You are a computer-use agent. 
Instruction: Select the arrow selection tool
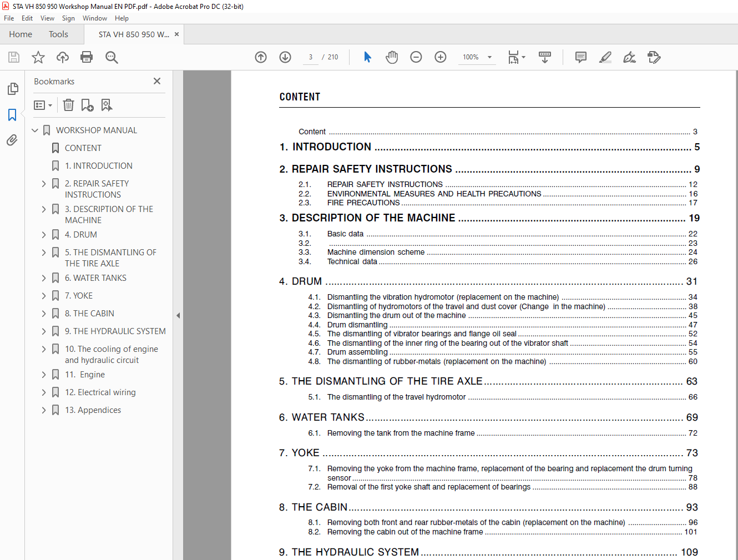pyautogui.click(x=367, y=57)
